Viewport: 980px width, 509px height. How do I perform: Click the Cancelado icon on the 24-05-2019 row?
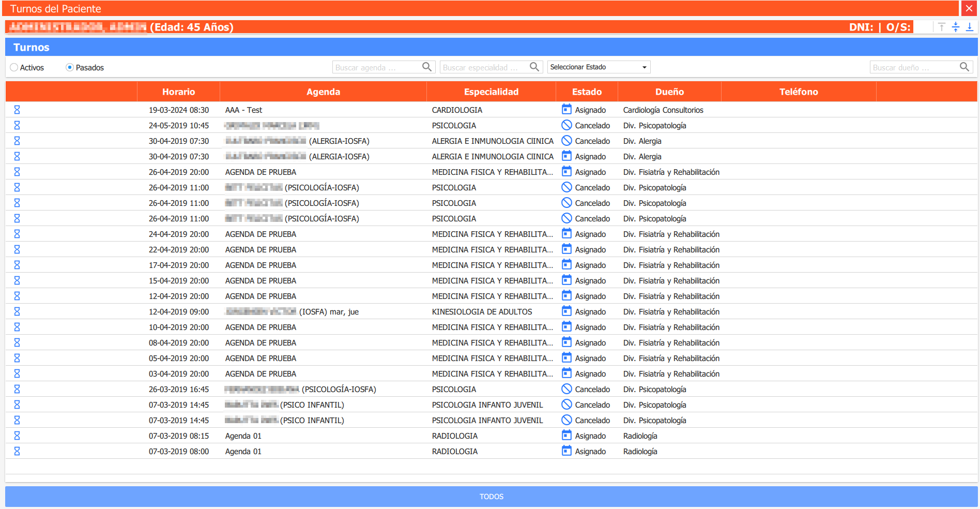(x=566, y=125)
